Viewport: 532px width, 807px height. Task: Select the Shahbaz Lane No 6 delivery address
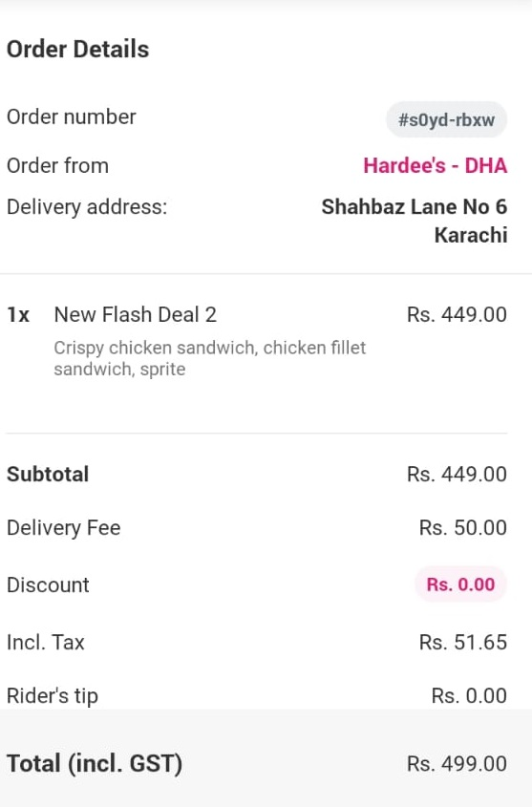(x=415, y=221)
